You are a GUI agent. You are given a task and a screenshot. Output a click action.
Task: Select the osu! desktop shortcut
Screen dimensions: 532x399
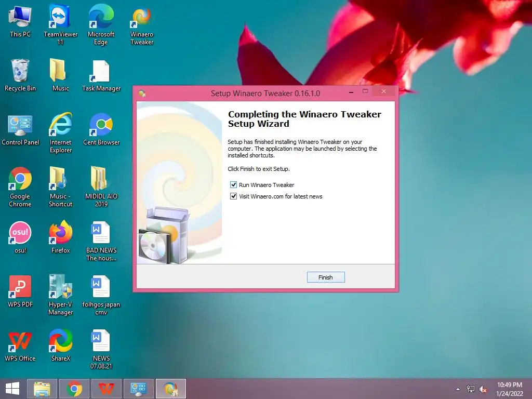[20, 237]
